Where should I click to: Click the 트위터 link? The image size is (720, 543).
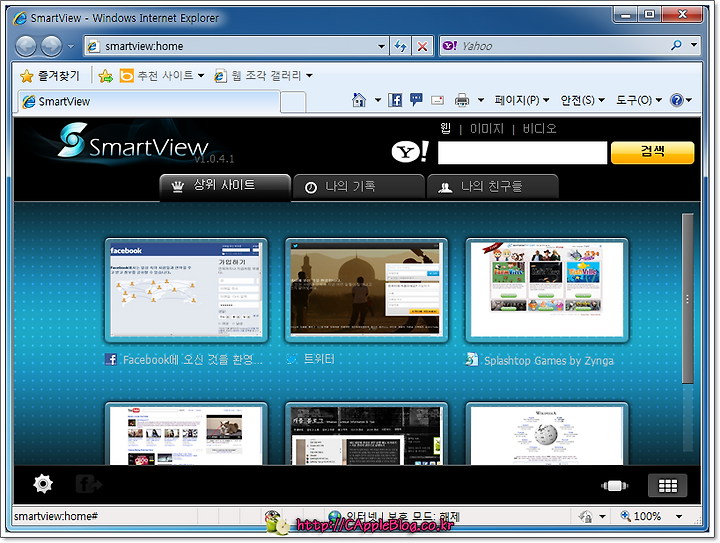320,358
